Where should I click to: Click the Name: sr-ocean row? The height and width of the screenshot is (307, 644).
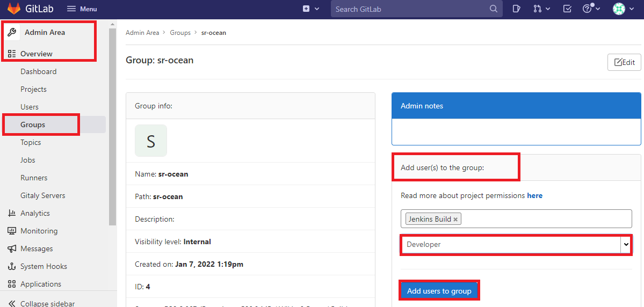click(x=250, y=173)
